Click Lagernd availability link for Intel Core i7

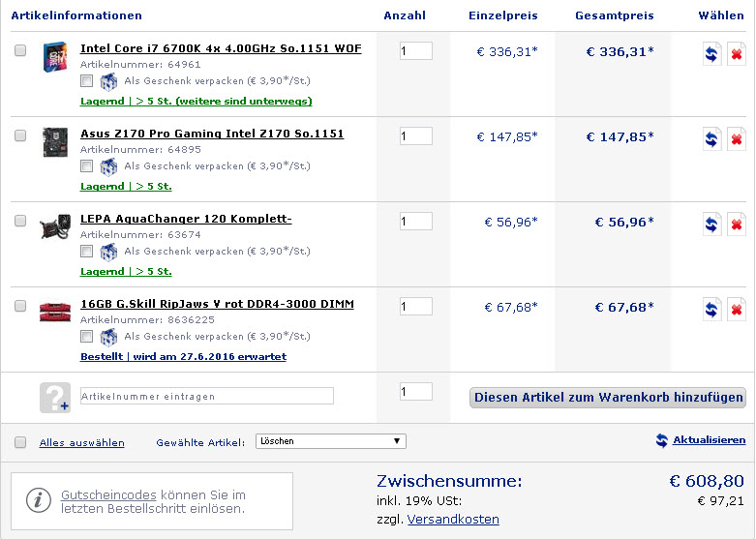point(197,102)
